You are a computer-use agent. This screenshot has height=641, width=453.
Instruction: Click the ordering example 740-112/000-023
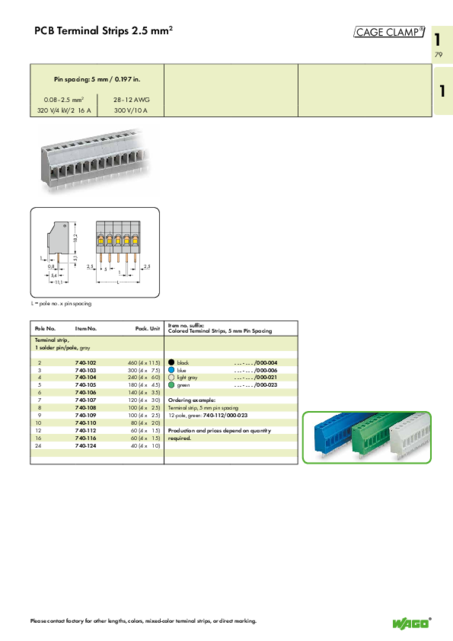coord(225,415)
